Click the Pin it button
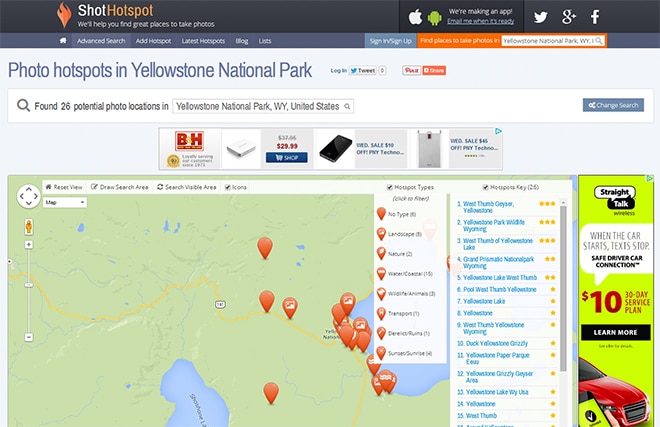Image resolution: width=660 pixels, height=427 pixels. click(x=412, y=70)
